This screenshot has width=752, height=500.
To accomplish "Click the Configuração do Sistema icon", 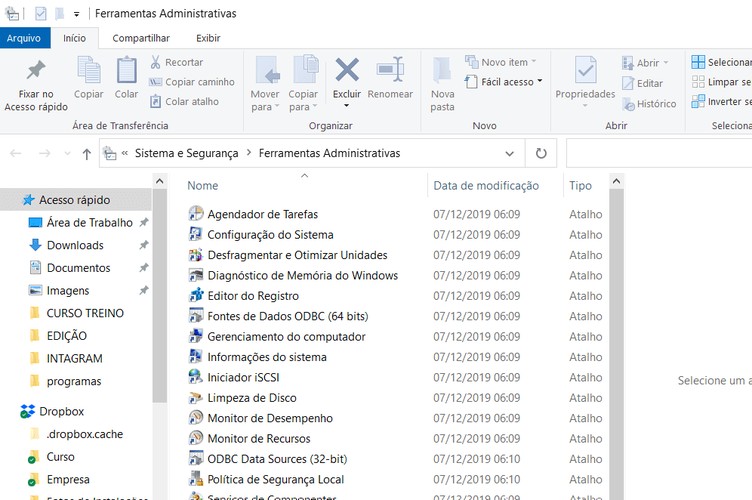I will click(196, 234).
